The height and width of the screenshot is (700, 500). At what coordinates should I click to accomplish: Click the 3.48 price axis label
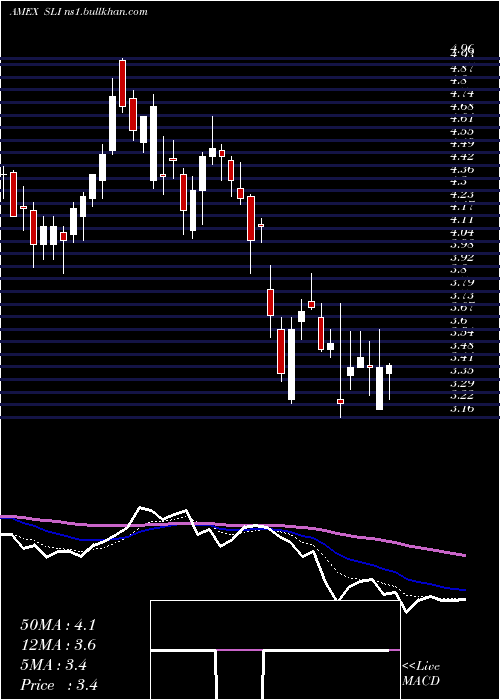[461, 346]
